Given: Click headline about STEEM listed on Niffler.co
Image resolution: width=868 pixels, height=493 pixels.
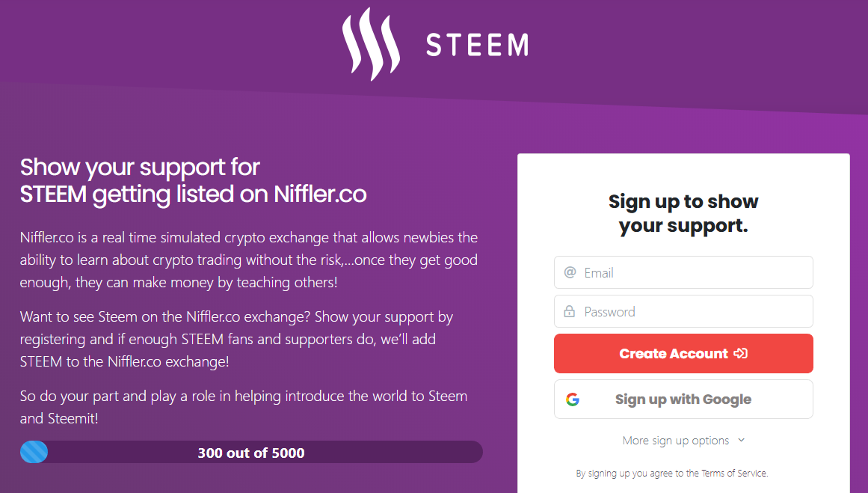Looking at the screenshot, I should click(x=193, y=180).
